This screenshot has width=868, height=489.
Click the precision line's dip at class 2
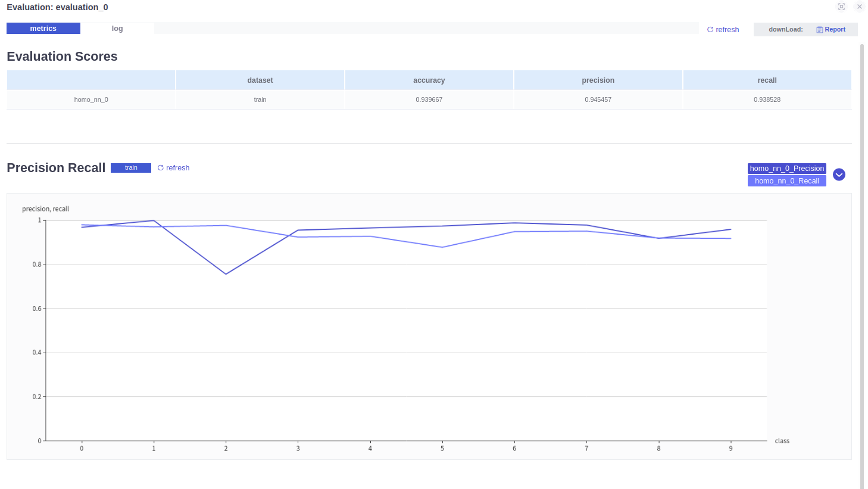[x=226, y=274]
